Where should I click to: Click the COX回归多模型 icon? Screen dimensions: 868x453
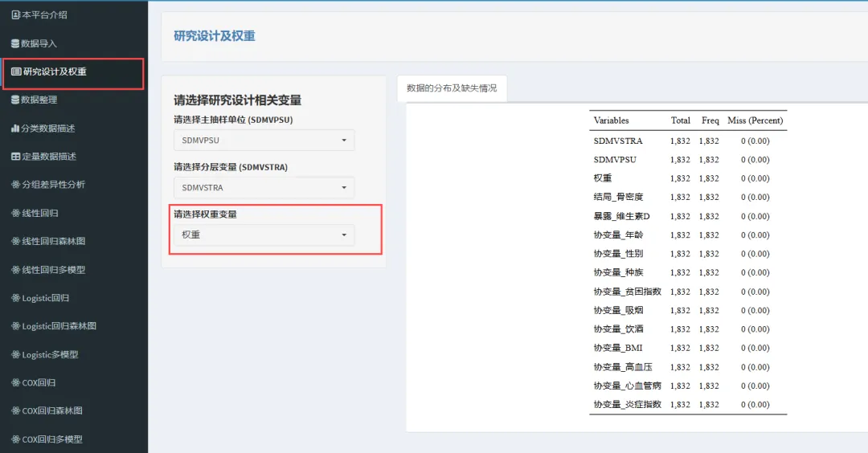point(15,439)
